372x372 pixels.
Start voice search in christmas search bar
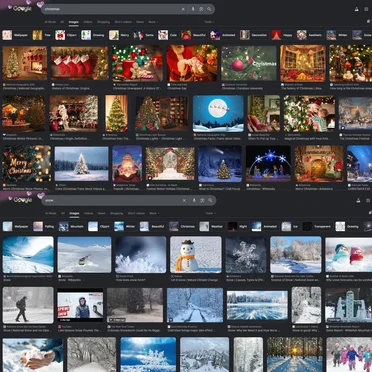pyautogui.click(x=193, y=9)
